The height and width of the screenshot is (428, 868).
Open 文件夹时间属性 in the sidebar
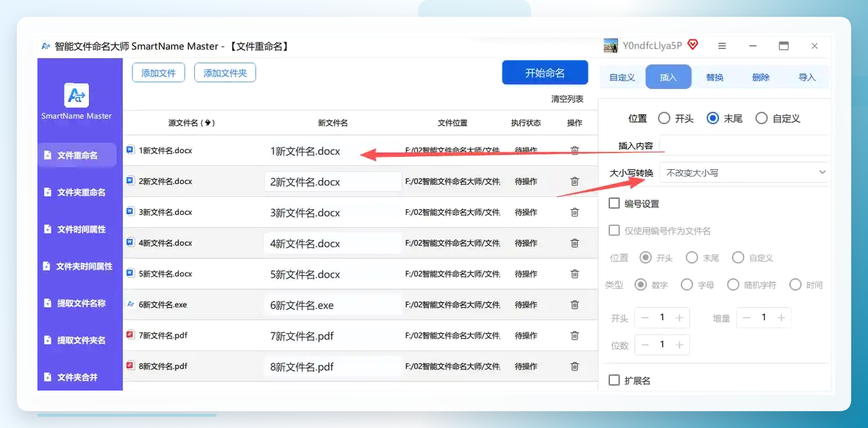point(77,266)
